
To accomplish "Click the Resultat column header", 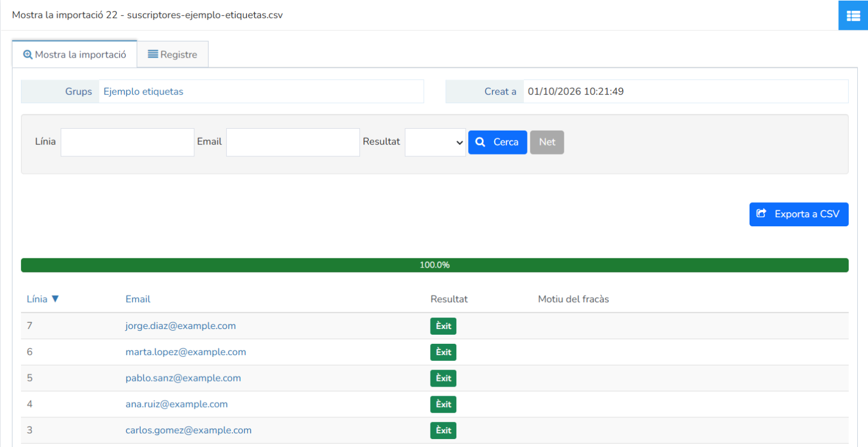I will click(x=449, y=299).
